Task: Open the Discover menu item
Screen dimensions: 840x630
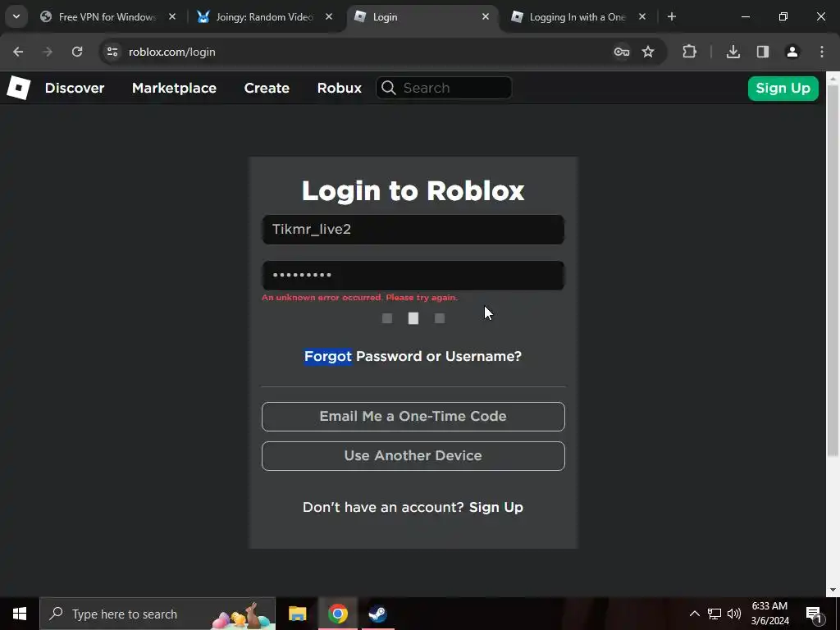Action: (x=75, y=88)
